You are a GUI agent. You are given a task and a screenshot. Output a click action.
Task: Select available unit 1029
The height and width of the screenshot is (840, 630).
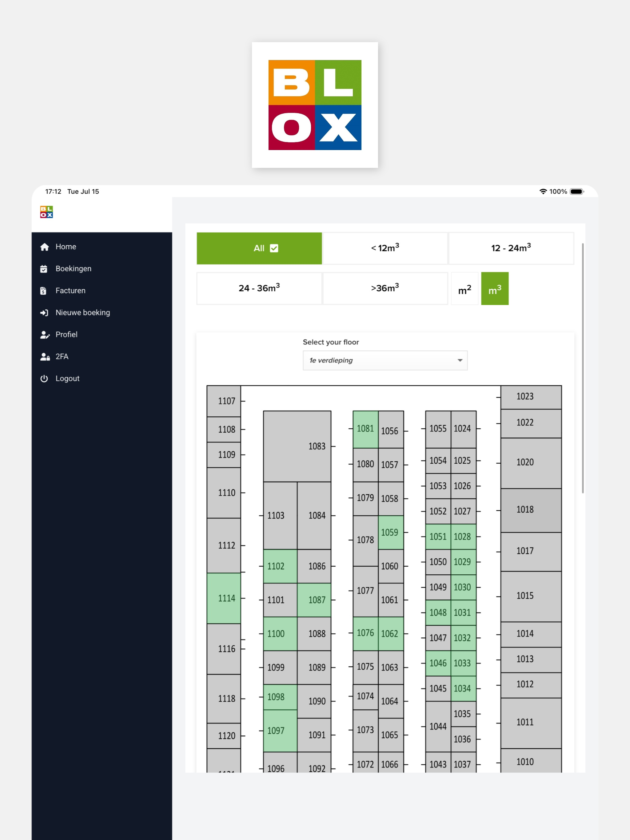464,562
